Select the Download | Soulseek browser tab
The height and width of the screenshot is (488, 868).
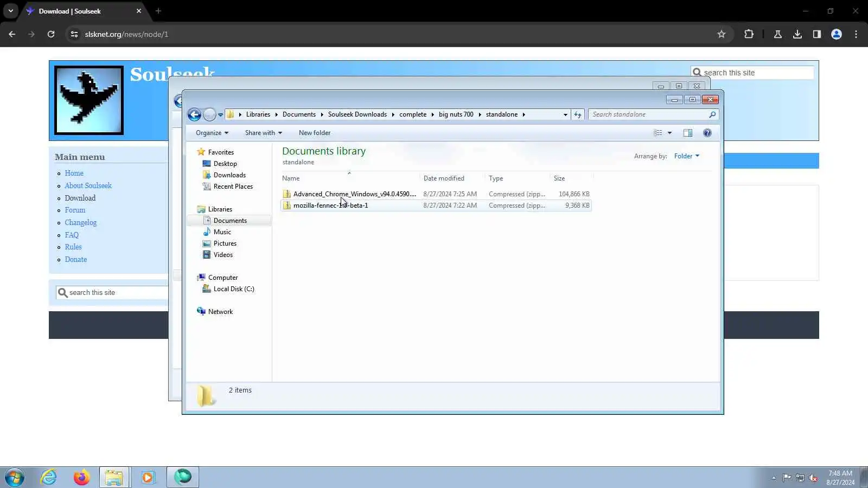click(84, 11)
